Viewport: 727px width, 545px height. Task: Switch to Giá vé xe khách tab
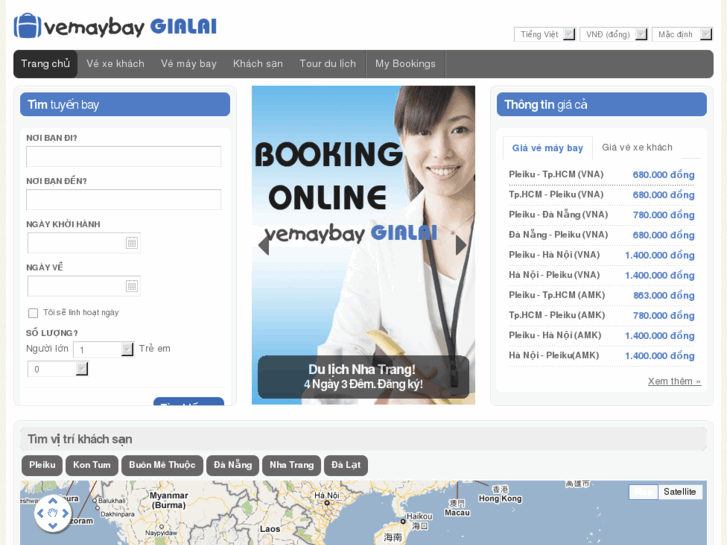[x=637, y=147]
